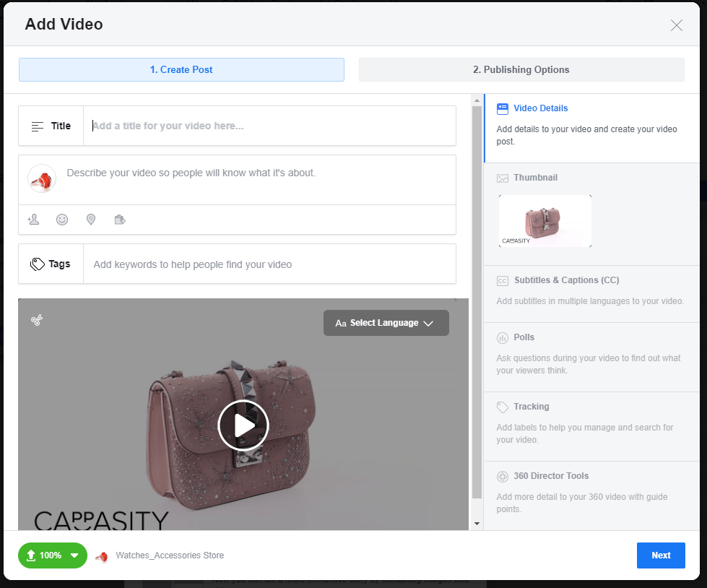707x588 pixels.
Task: Click the 'Add more detail to your 360 video' text
Action: point(582,503)
